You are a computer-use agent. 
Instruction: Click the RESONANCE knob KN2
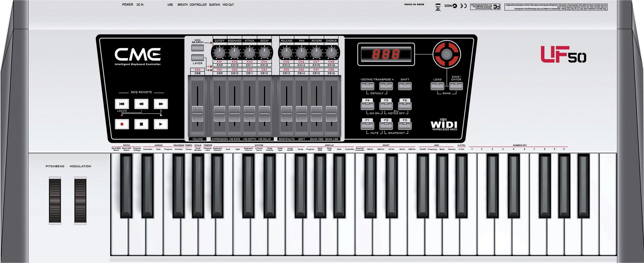(234, 53)
